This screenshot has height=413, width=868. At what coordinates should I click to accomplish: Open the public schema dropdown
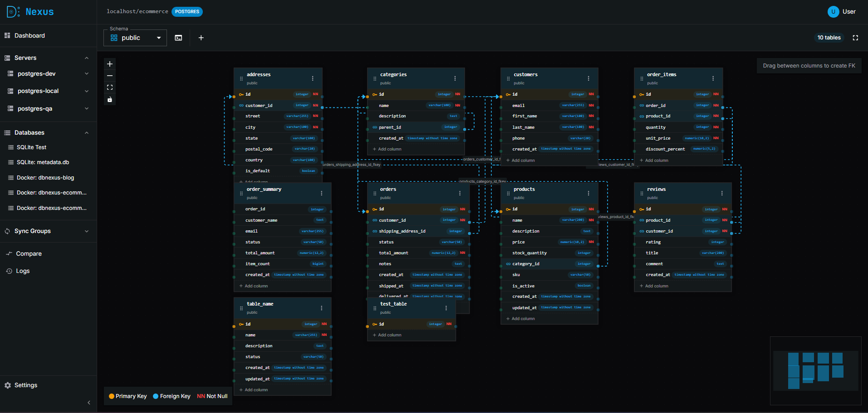pyautogui.click(x=135, y=38)
